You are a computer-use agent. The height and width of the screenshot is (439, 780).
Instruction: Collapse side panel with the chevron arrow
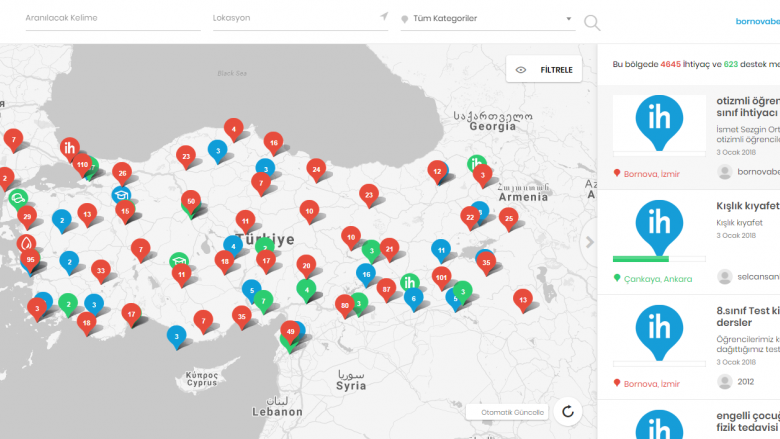589,241
